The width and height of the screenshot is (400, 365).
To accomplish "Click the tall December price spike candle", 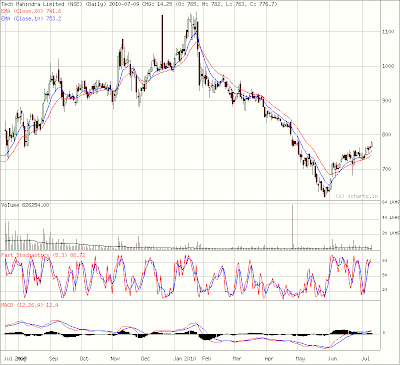I will (162, 42).
